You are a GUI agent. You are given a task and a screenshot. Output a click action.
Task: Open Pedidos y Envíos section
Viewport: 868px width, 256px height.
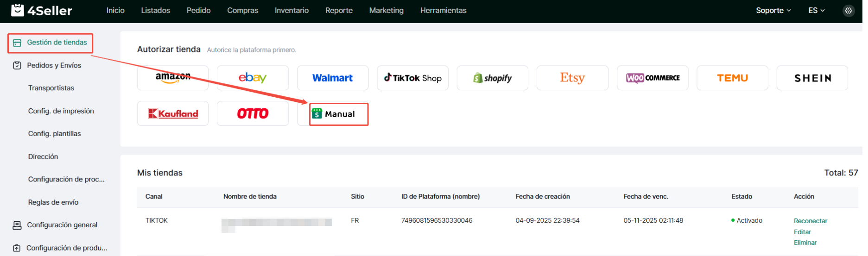pos(54,65)
